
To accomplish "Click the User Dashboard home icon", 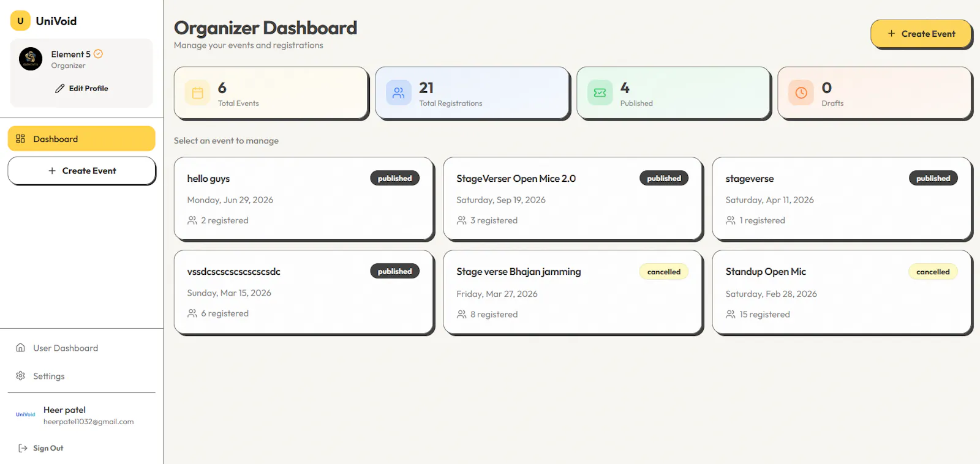I will click(x=20, y=348).
